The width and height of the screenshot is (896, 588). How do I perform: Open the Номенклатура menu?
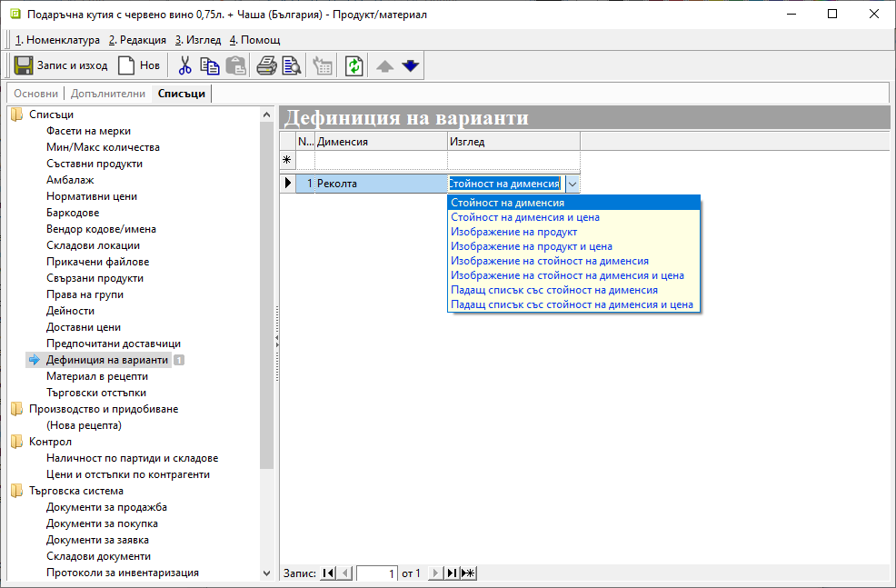[56, 40]
